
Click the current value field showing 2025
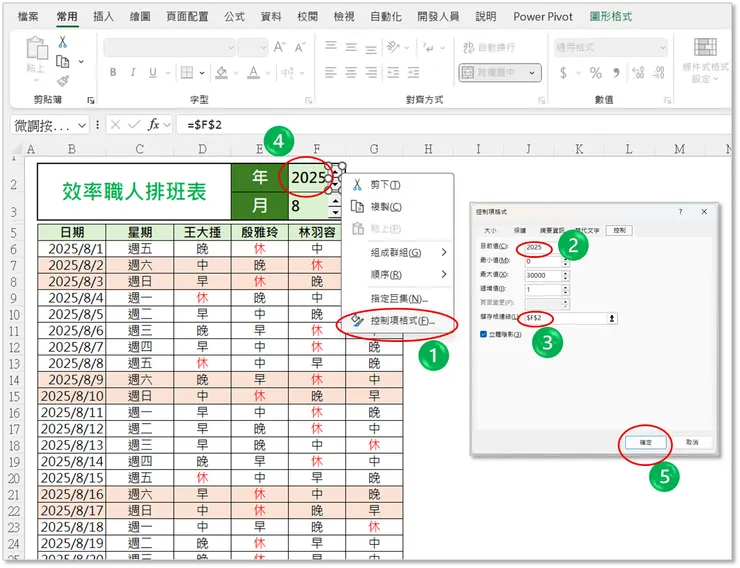543,247
